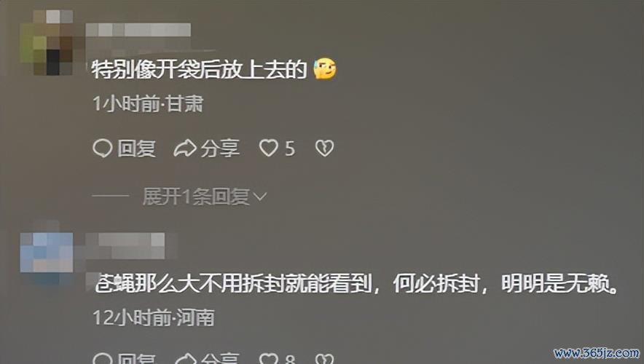Viewport: 644px width, 364px height.
Task: Click the comment text 特别像开袋后放上去的
Action: point(199,69)
